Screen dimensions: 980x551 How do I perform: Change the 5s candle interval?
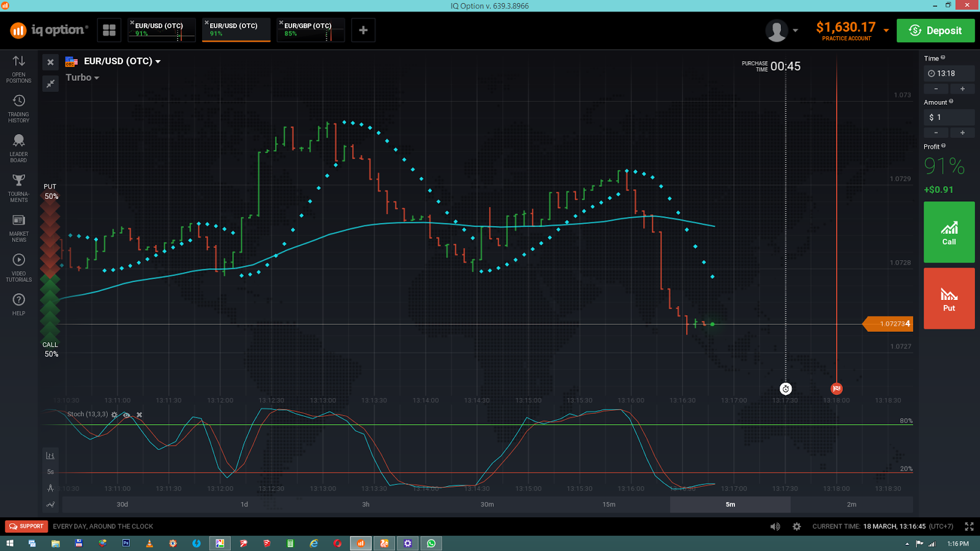(x=50, y=472)
